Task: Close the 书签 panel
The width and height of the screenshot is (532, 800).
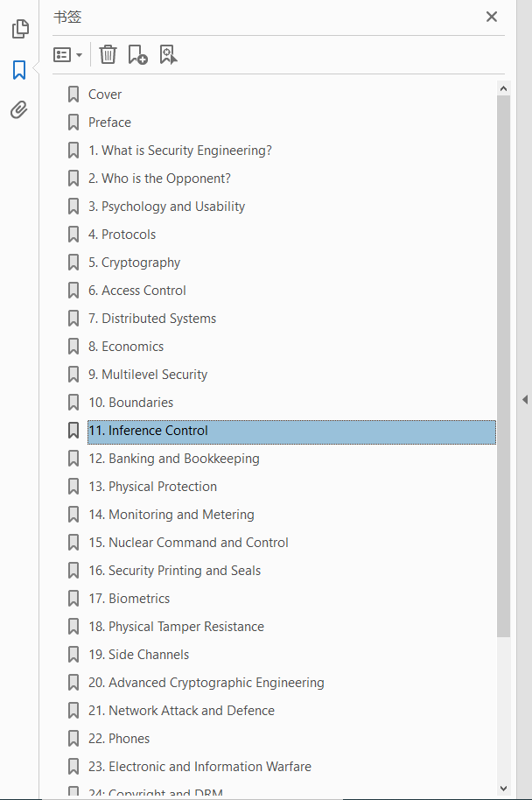Action: [492, 17]
